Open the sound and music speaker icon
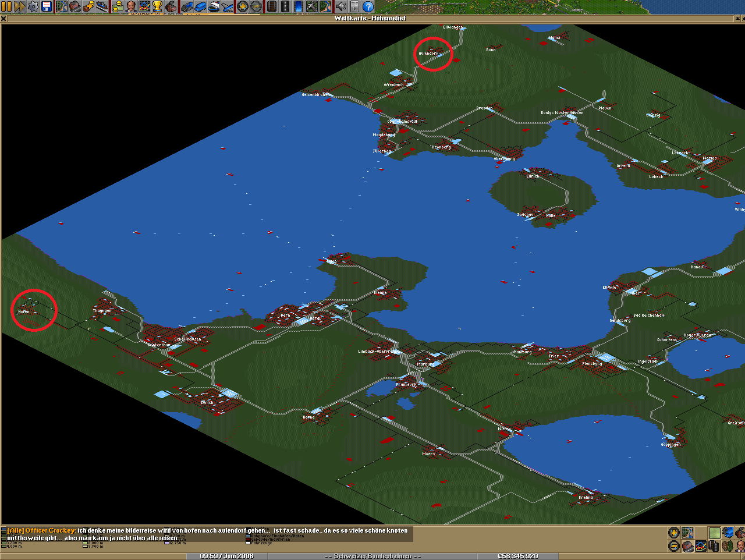The width and height of the screenshot is (745, 560). 341,6
